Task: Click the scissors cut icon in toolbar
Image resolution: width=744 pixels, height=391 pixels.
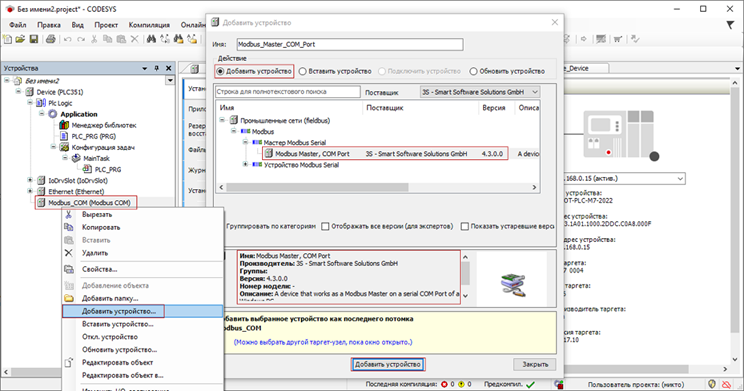Action: tap(94, 39)
